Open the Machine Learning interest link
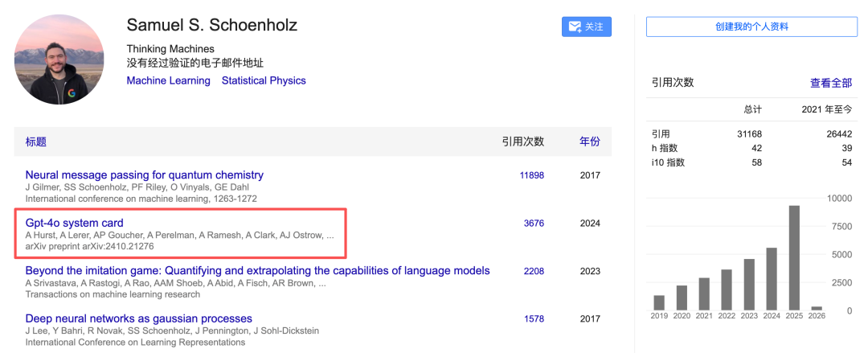 click(168, 80)
